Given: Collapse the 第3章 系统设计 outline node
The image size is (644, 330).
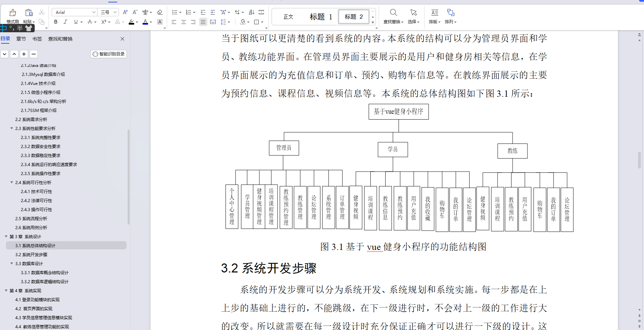Looking at the screenshot, I should [x=6, y=236].
